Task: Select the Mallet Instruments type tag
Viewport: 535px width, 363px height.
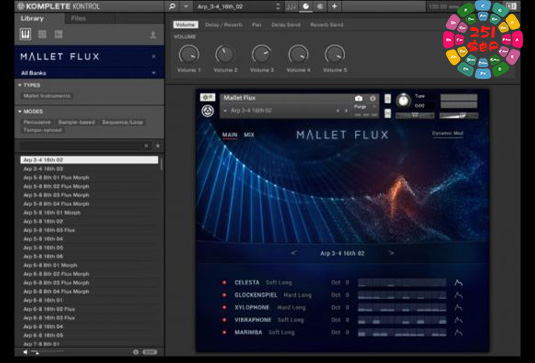Action: pyautogui.click(x=47, y=96)
